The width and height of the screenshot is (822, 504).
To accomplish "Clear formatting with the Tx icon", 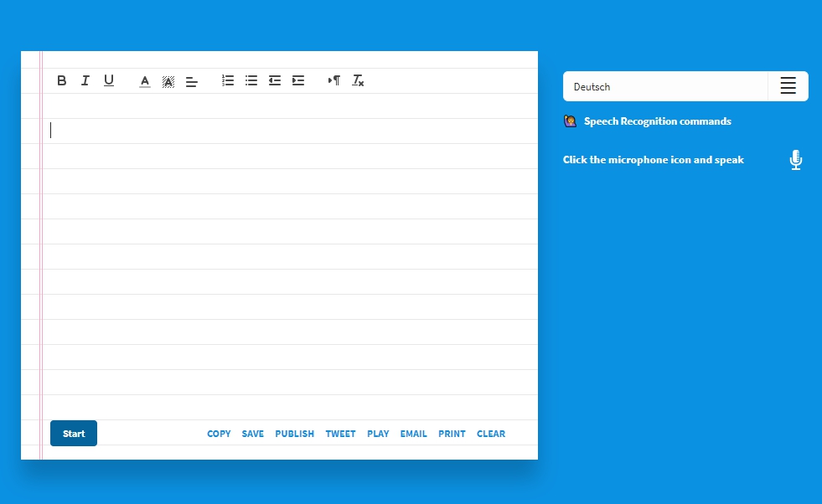I will tap(358, 80).
